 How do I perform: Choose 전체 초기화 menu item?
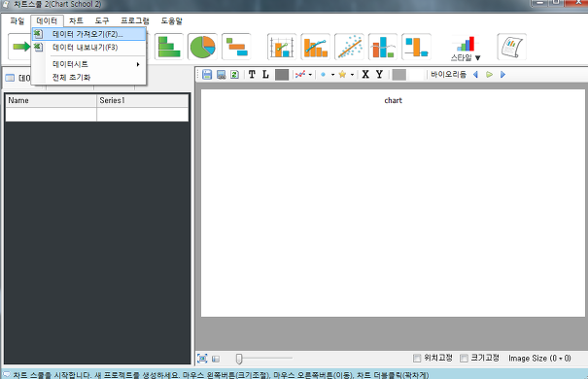coord(88,77)
